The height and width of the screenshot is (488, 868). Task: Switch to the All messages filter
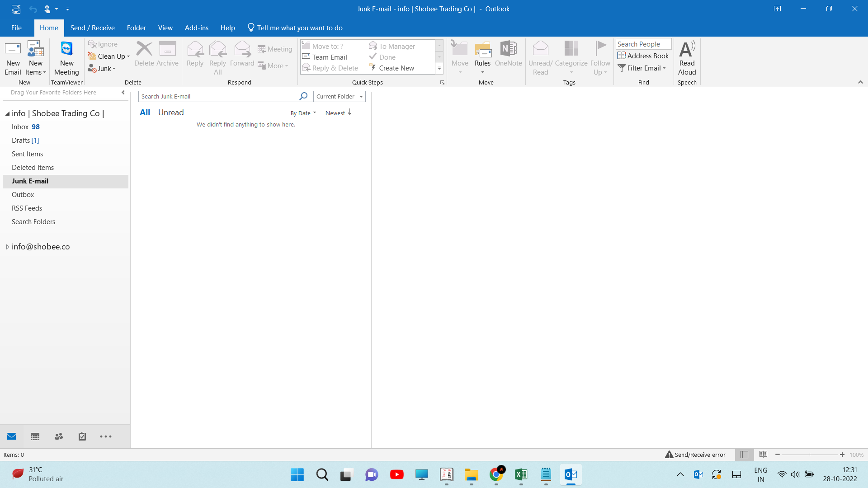145,113
